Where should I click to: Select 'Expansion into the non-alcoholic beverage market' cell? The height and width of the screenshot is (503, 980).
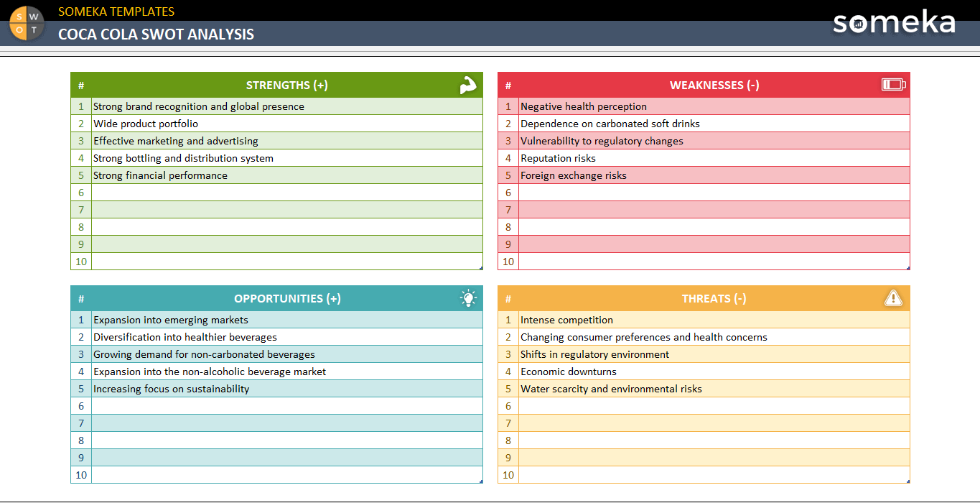click(x=287, y=372)
